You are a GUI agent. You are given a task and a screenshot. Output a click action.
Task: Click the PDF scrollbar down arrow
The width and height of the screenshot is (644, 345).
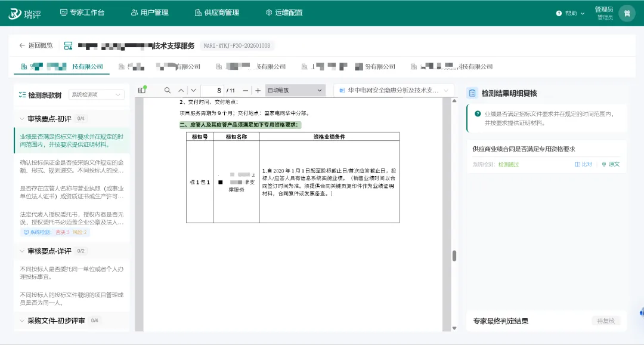click(454, 328)
